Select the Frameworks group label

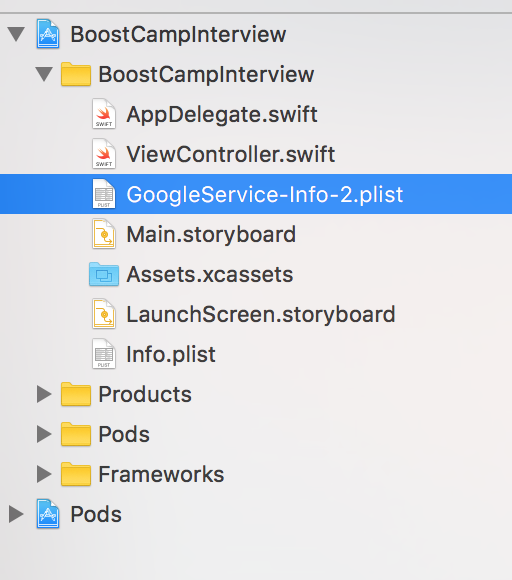click(x=161, y=474)
